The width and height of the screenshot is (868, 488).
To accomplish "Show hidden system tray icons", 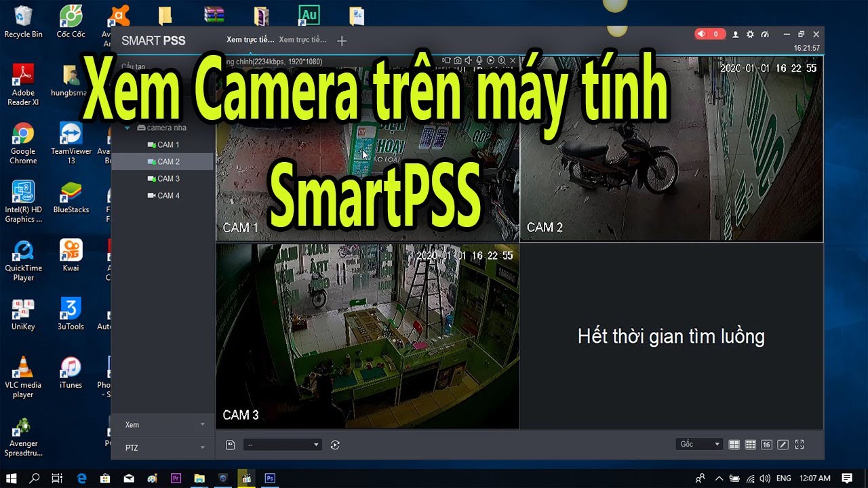I will [x=719, y=478].
